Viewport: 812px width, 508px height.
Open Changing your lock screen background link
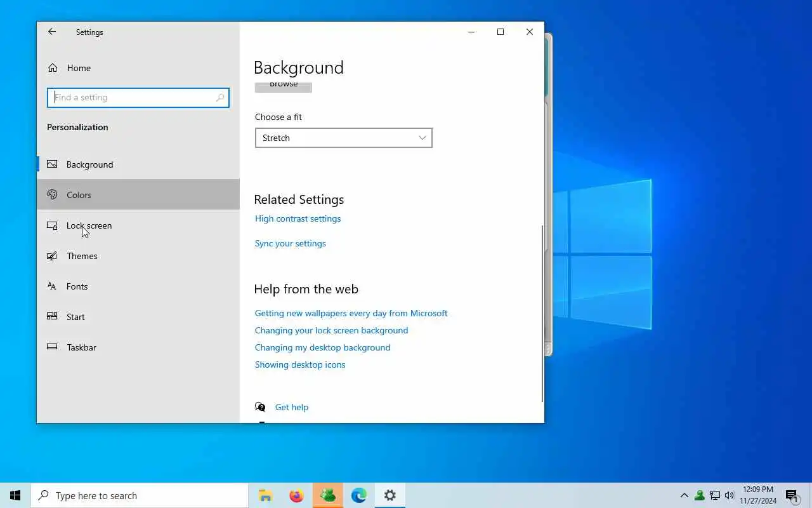(331, 330)
